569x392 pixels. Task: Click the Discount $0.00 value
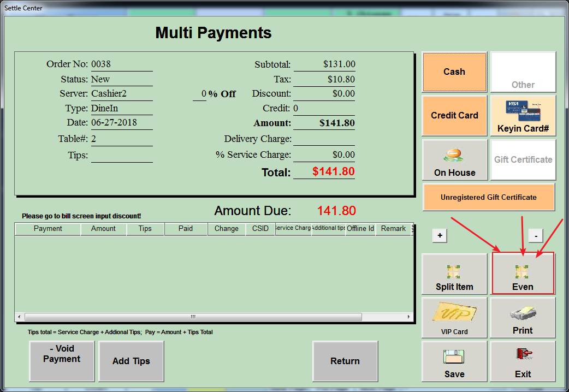click(x=343, y=94)
